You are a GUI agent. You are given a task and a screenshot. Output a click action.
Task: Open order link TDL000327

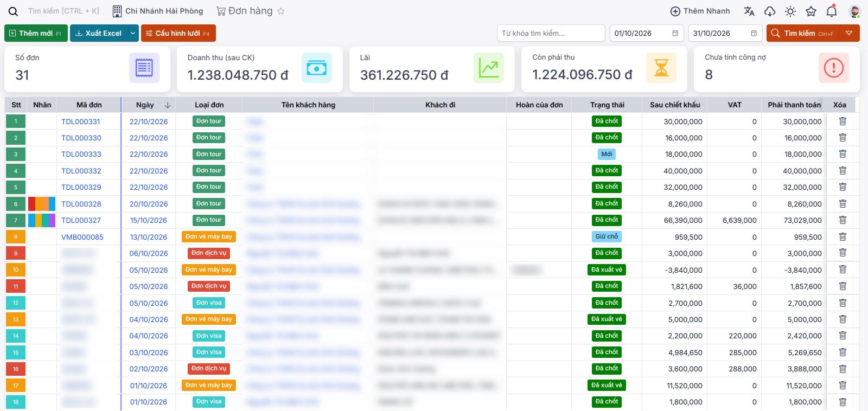pos(81,220)
